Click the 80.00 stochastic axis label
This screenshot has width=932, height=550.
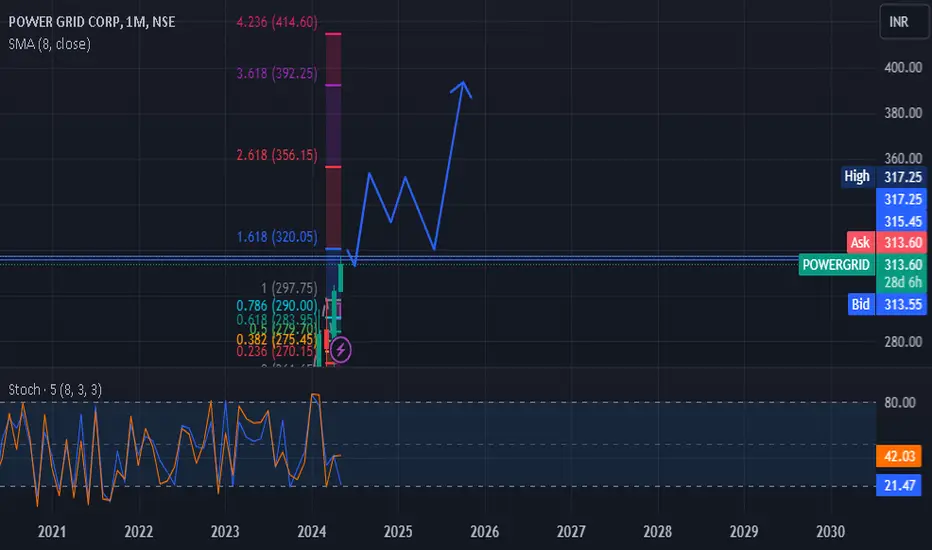pyautogui.click(x=900, y=403)
